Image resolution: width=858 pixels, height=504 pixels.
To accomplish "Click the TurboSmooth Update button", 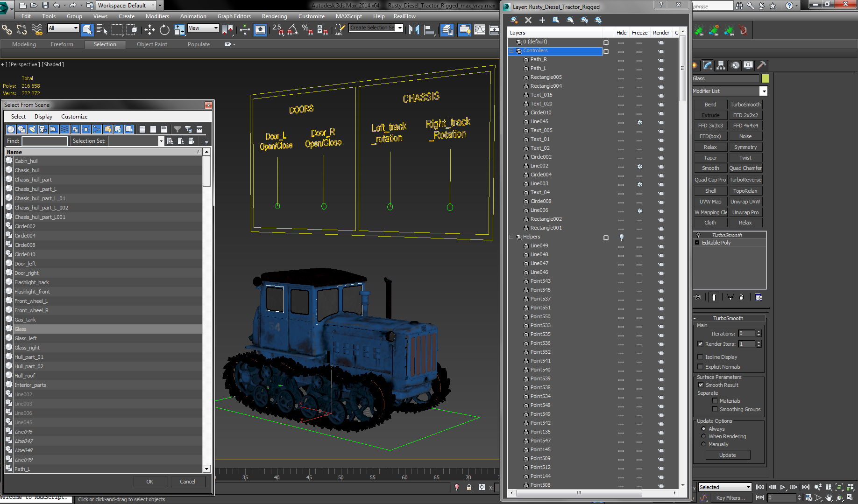I will 727,455.
